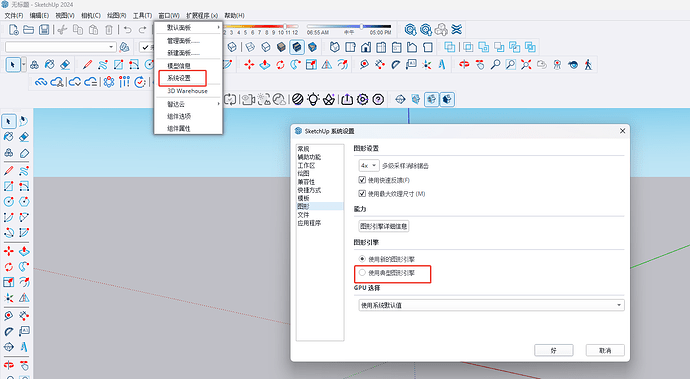Select the Push/Pull tool in top toolbar
This screenshot has width=690, height=379.
tap(264, 65)
